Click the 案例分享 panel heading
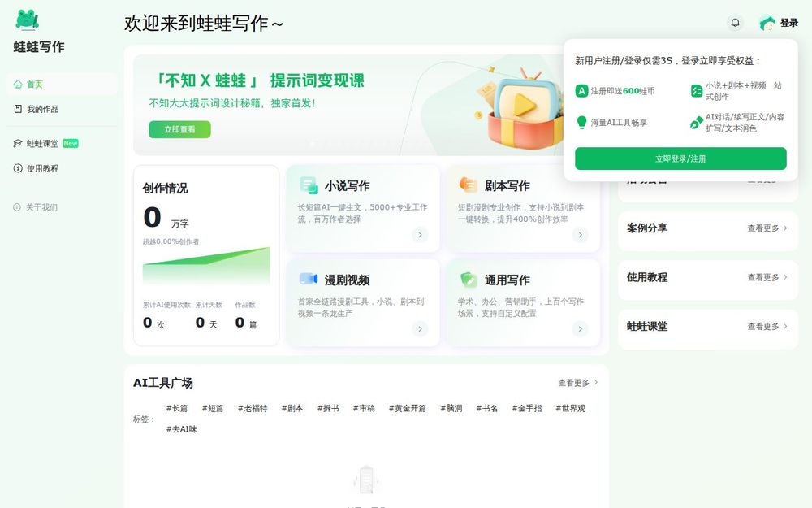This screenshot has width=812, height=508. (x=647, y=228)
